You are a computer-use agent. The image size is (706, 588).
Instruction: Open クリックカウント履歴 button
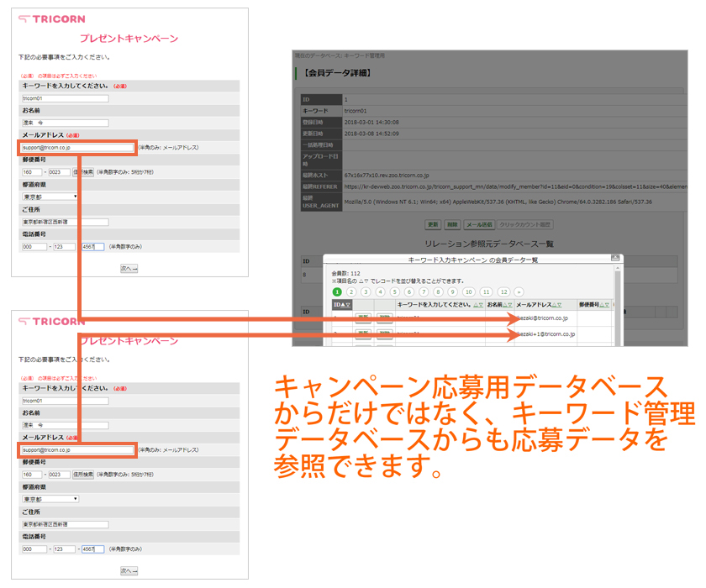pyautogui.click(x=525, y=224)
